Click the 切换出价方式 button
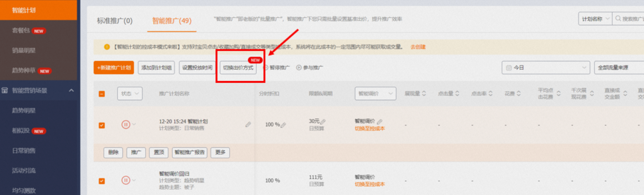Image resolution: width=644 pixels, height=195 pixels. pos(238,67)
